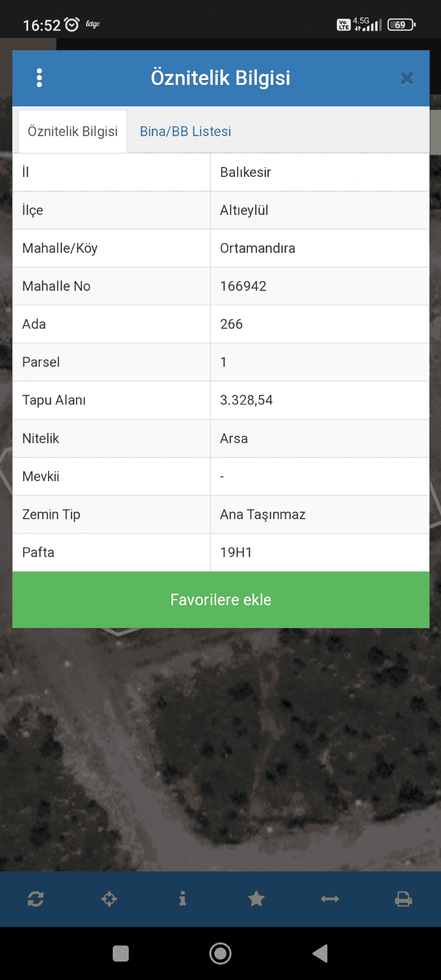Open the three-dot options menu
The image size is (441, 980).
tap(39, 78)
